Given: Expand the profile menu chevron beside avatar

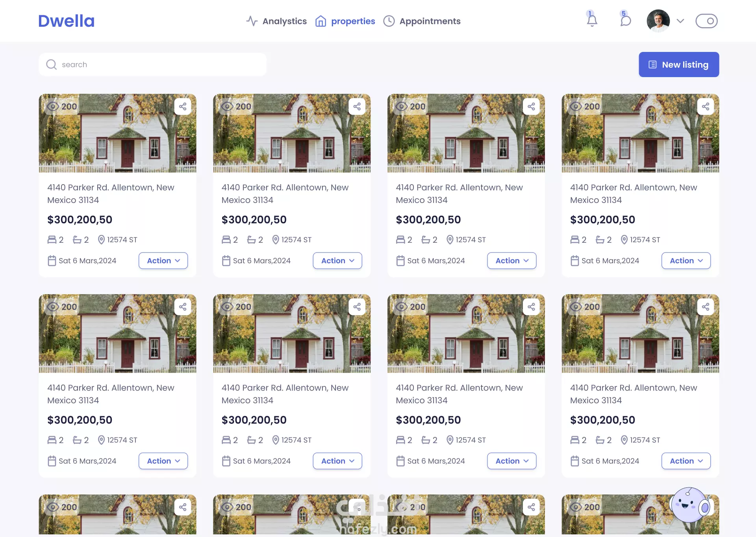Looking at the screenshot, I should click(680, 21).
